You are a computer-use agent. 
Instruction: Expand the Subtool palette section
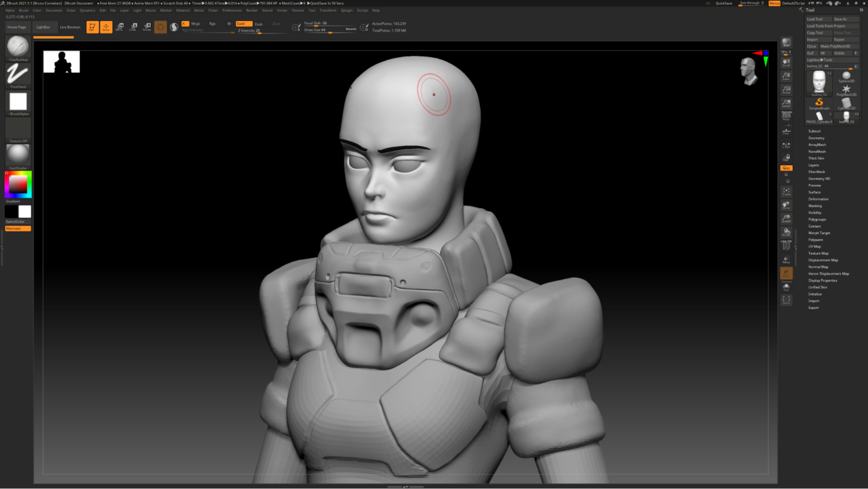(x=814, y=131)
